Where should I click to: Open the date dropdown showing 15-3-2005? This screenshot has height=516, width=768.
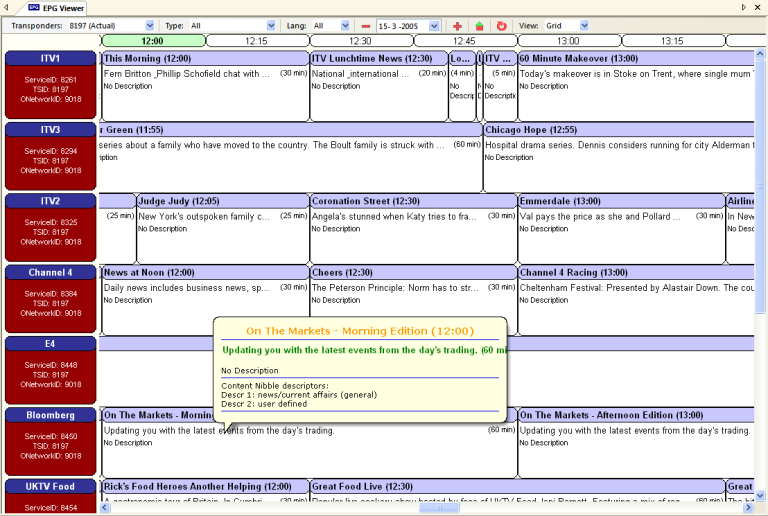[x=434, y=26]
